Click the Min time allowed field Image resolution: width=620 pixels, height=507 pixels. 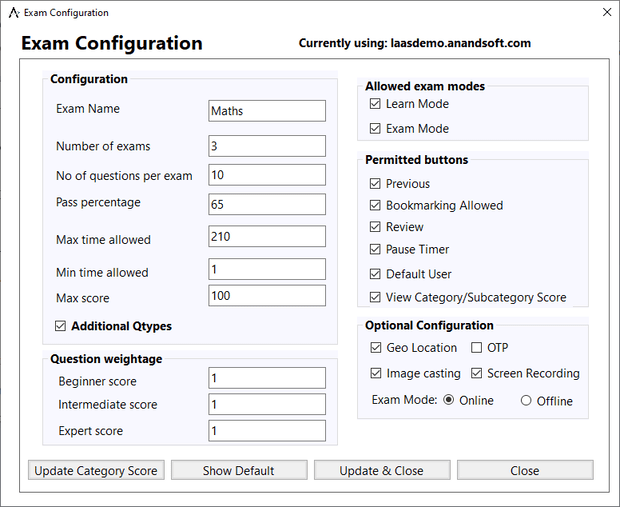pos(267,269)
